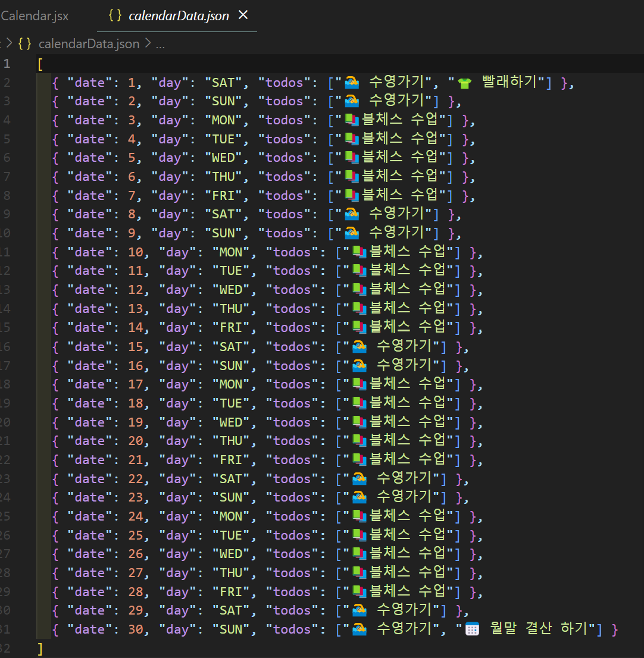Screen dimensions: 644x658
Task: Click "day" key on date 26 line
Action: 177,554
